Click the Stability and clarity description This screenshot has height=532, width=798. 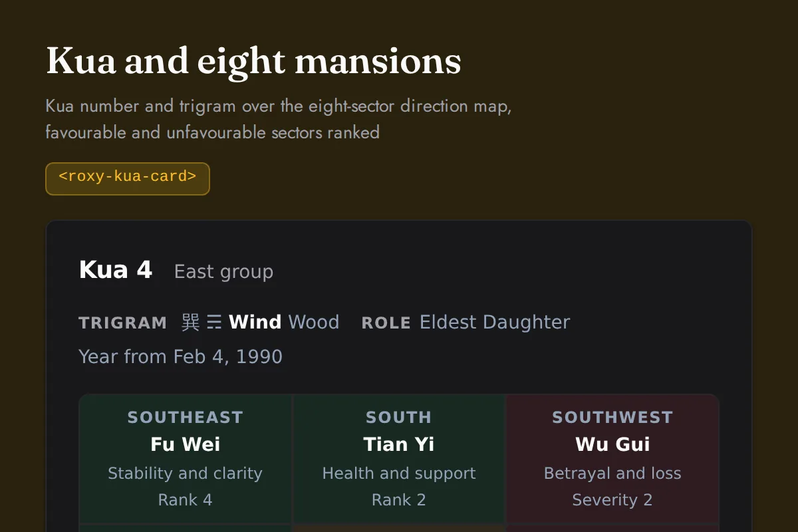(186, 473)
